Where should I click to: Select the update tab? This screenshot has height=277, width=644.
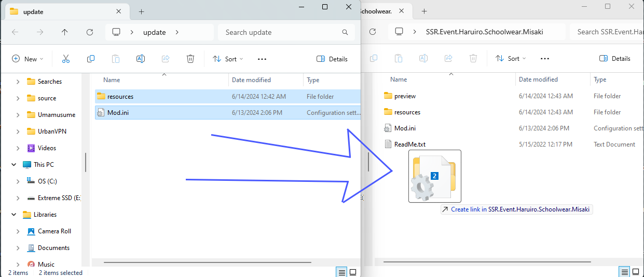pos(65,11)
